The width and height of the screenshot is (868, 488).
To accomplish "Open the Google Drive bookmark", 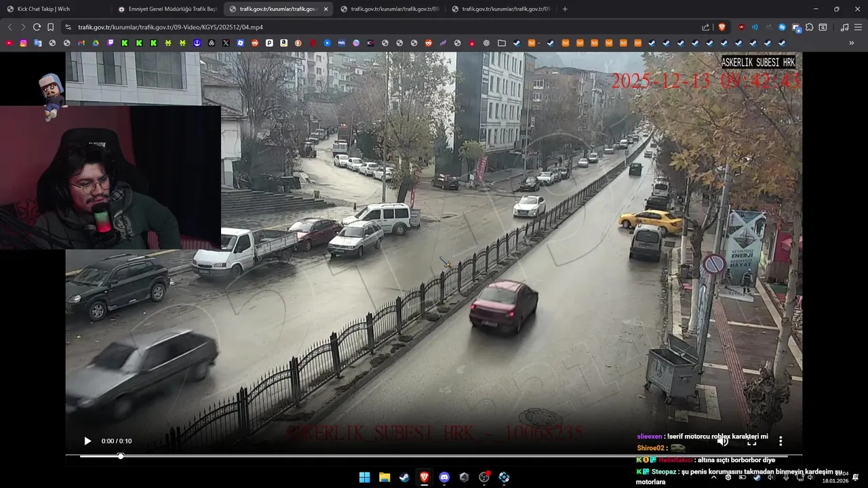I will pos(96,43).
